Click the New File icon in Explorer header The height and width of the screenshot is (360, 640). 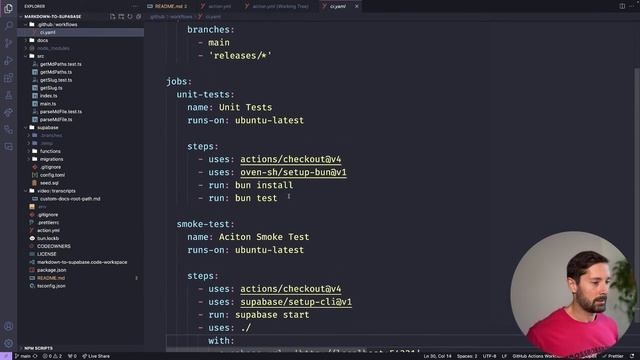tap(113, 16)
